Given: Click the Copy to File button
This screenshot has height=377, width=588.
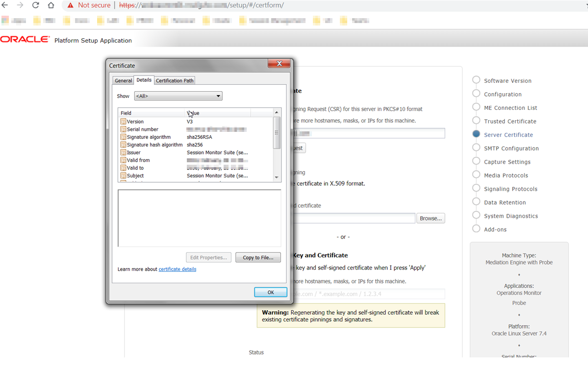Looking at the screenshot, I should tap(258, 257).
